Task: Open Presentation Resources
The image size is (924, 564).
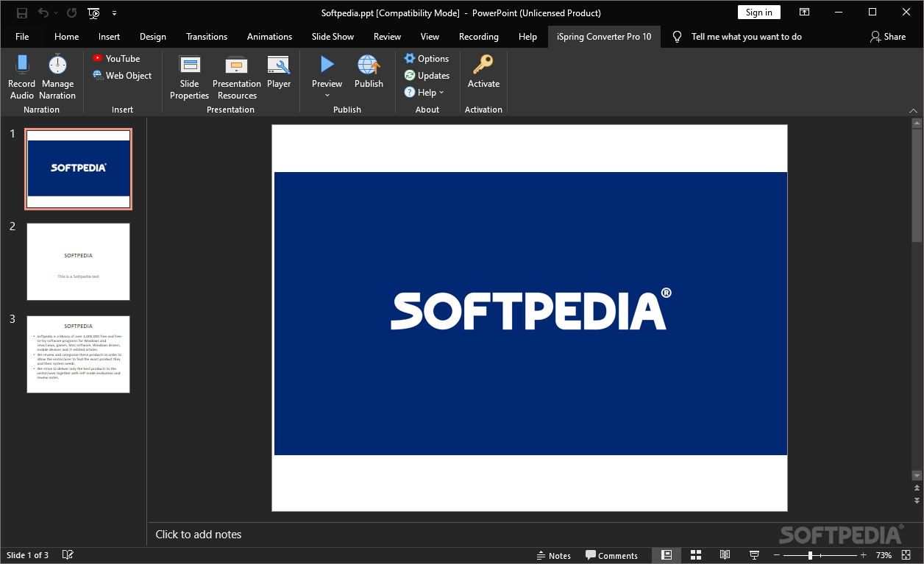Action: click(237, 76)
